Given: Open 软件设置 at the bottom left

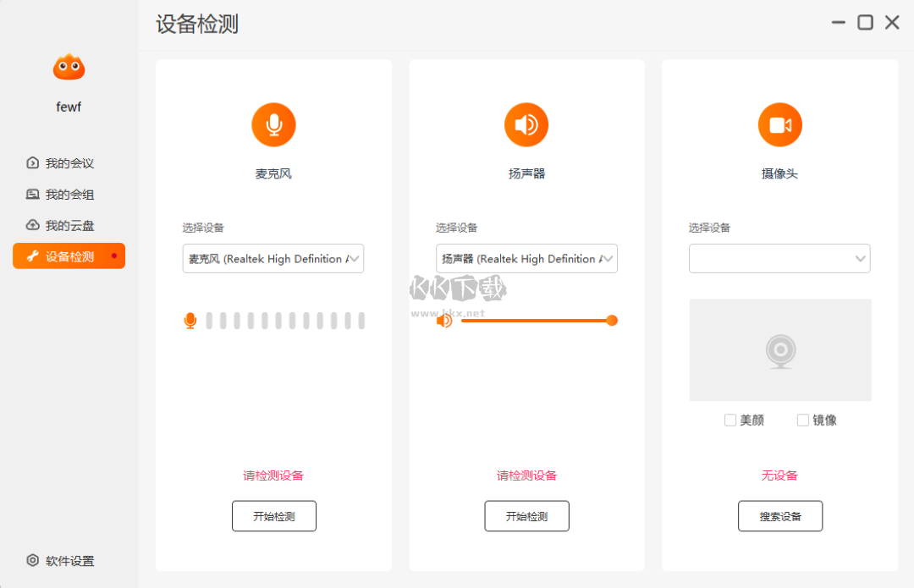Looking at the screenshot, I should click(59, 561).
